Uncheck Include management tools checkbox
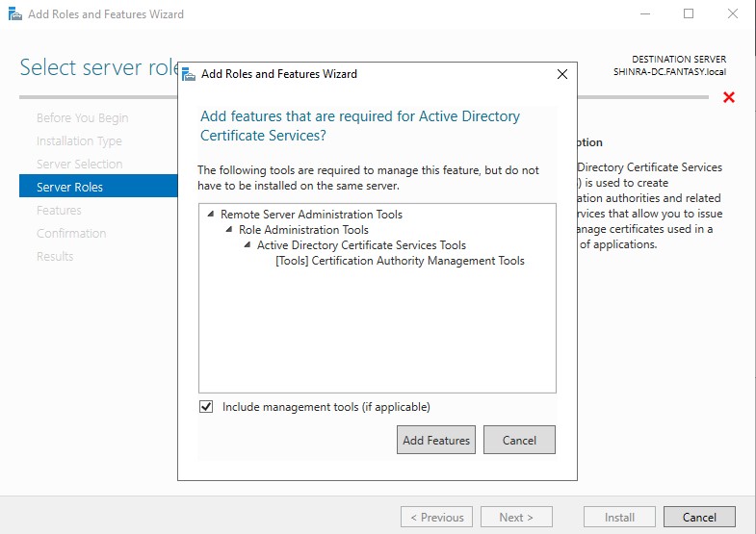Viewport: 756px width, 534px height. [206, 407]
